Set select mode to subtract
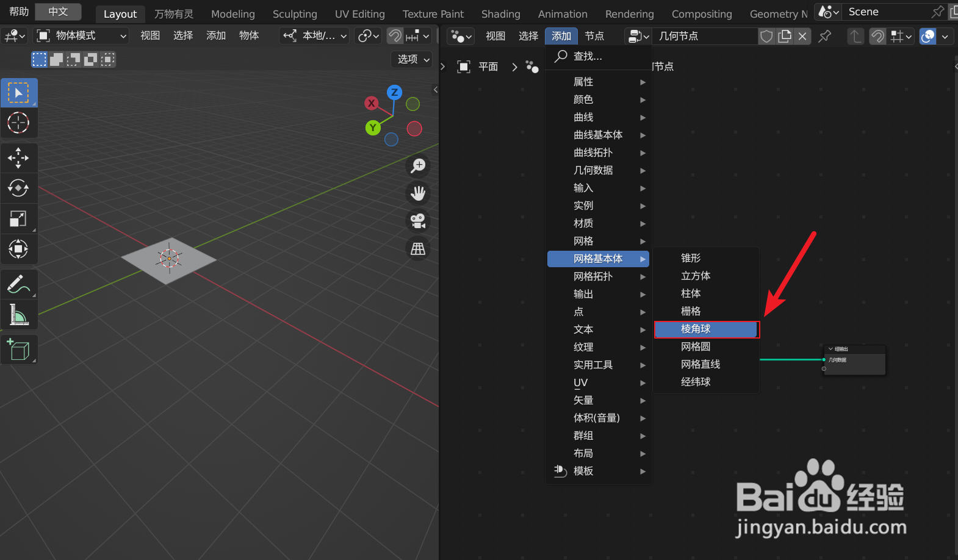The width and height of the screenshot is (958, 560). click(73, 59)
